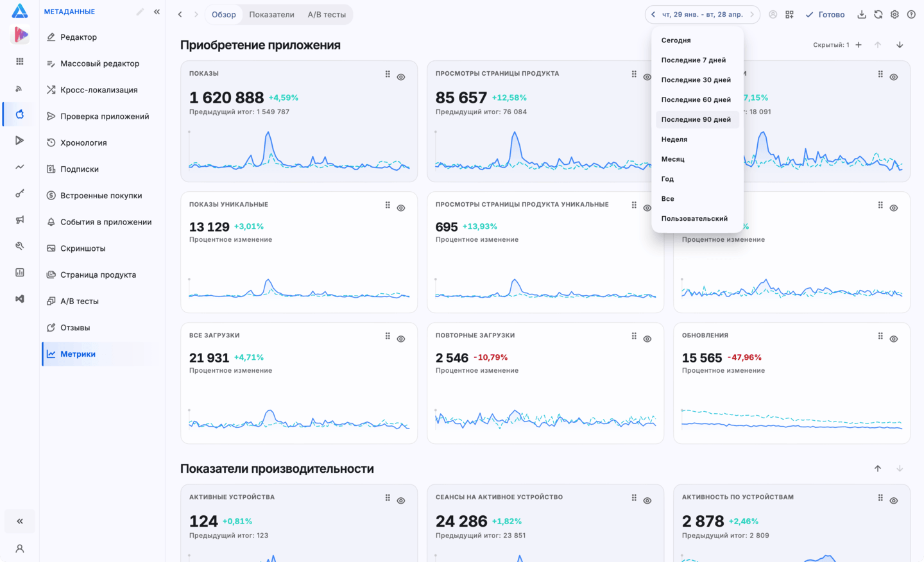This screenshot has height=562, width=924.
Task: Move Показатели производительности section up
Action: (878, 468)
